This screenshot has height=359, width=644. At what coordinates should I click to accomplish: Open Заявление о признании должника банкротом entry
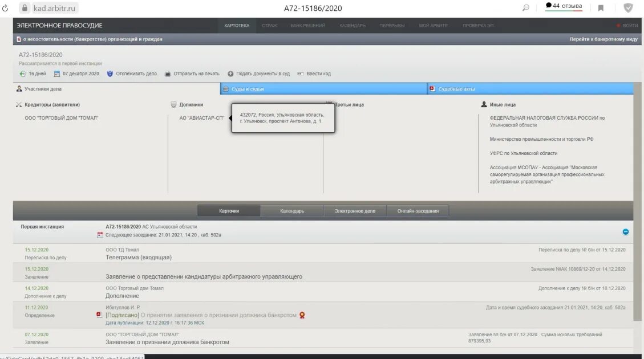click(167, 342)
